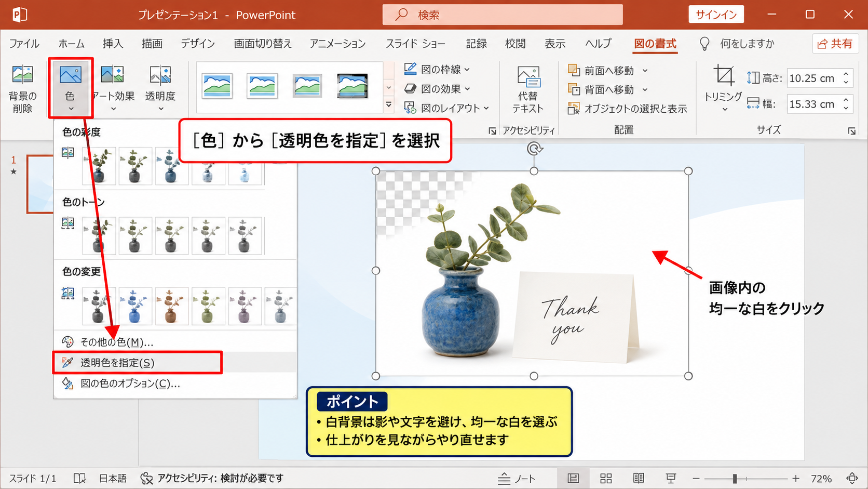Expand the 図の効果 picture effects dropdown
Screen dimensions: 868x489
click(x=467, y=89)
